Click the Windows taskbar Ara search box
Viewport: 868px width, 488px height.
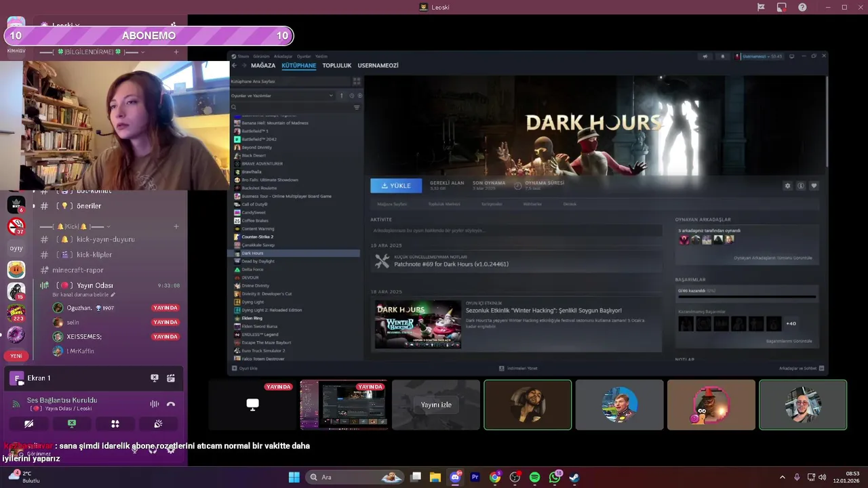tap(356, 477)
